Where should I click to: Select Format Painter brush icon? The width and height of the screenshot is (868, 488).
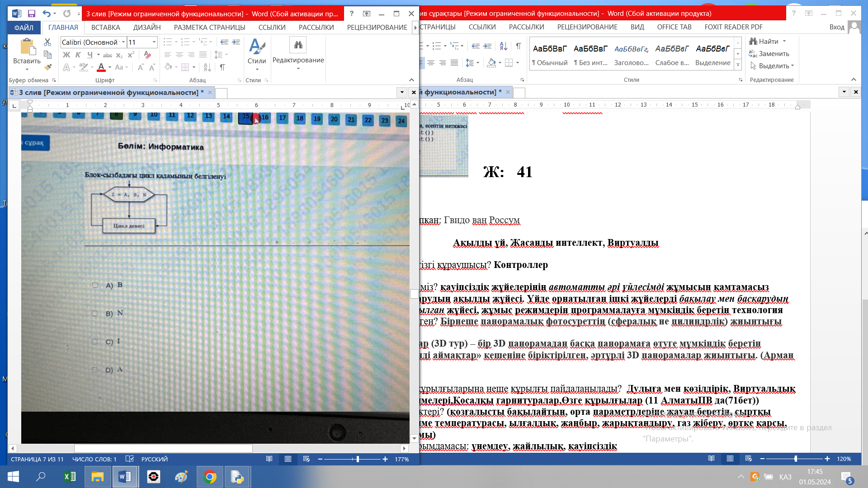[x=47, y=67]
